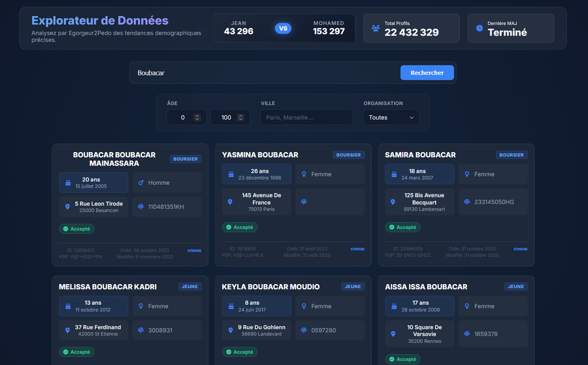Click the blue VS badge in the header
Image resolution: width=588 pixels, height=365 pixels.
pyautogui.click(x=283, y=28)
